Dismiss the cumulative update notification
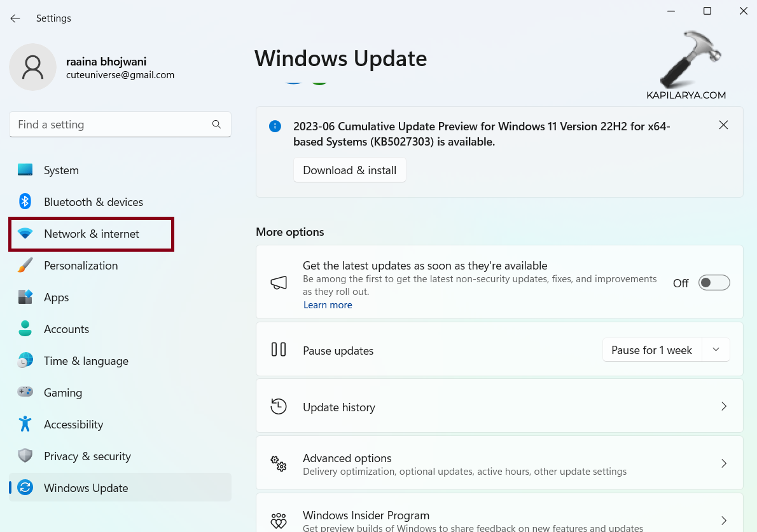The height and width of the screenshot is (532, 757). [723, 125]
